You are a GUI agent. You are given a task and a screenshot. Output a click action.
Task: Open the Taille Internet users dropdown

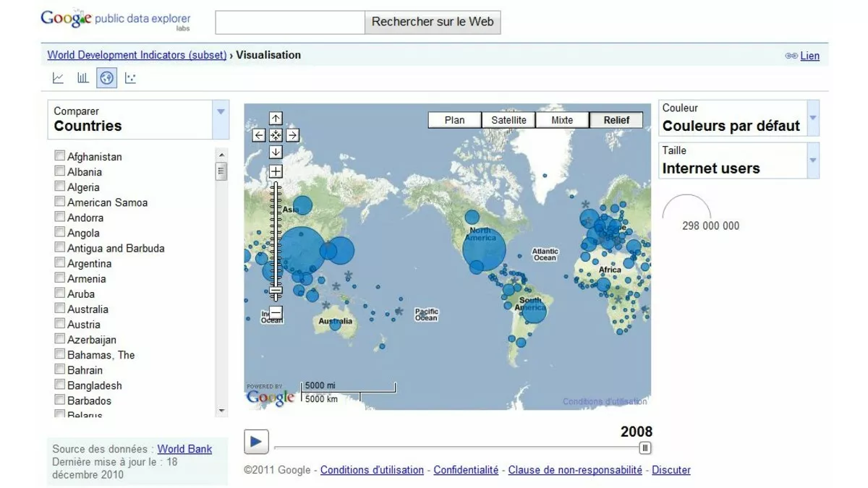click(813, 160)
